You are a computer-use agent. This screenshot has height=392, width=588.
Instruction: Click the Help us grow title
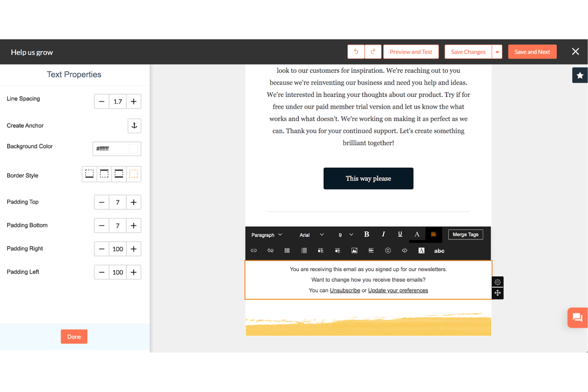click(x=32, y=52)
